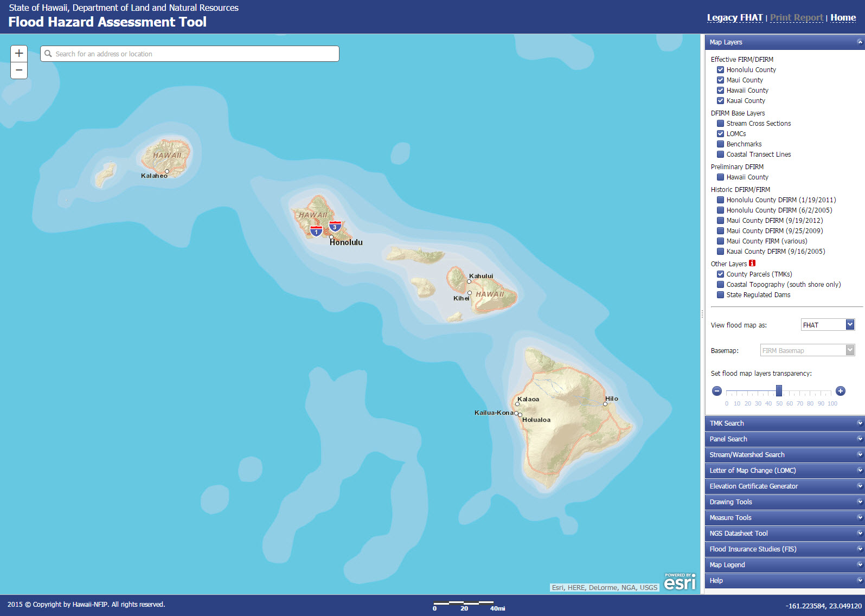
Task: Uncheck the Honolulu County effective FIRM layer
Action: point(721,70)
